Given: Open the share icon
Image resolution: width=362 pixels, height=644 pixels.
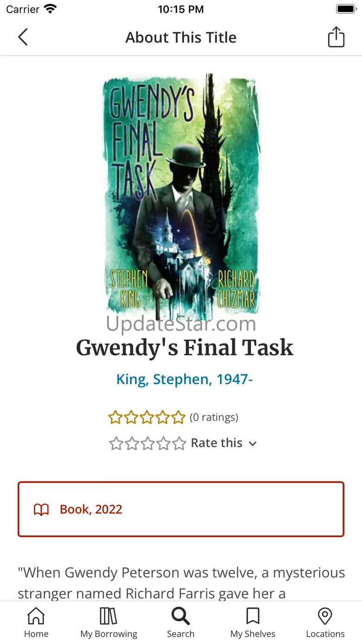Looking at the screenshot, I should tap(336, 37).
